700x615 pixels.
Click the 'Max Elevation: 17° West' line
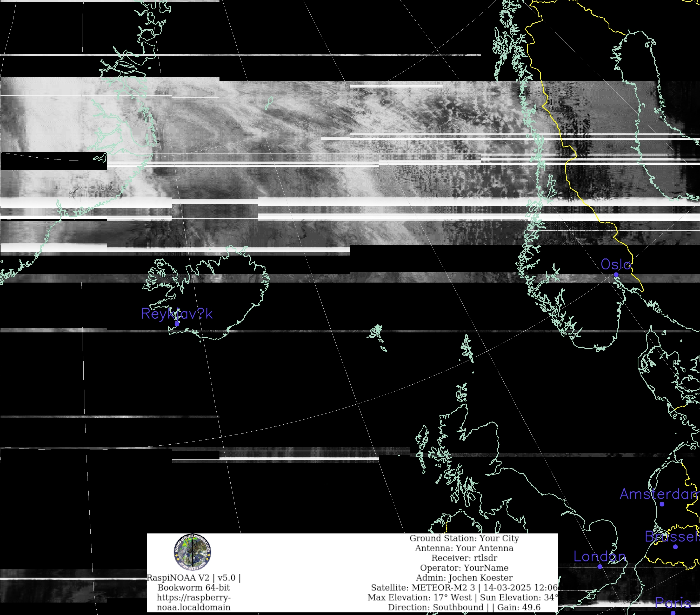coord(463,597)
